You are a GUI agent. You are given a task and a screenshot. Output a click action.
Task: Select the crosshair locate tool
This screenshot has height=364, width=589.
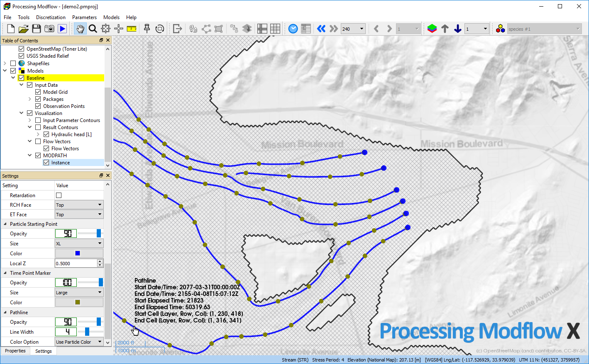[119, 29]
